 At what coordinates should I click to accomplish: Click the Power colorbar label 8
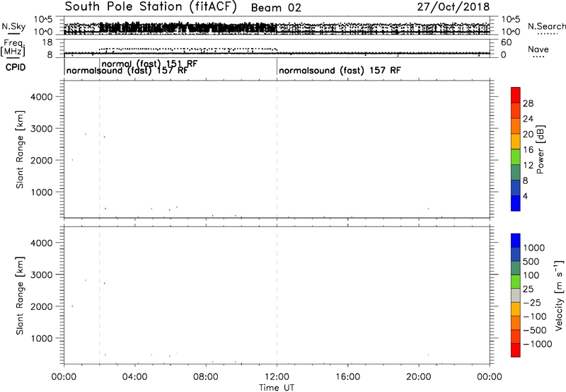(x=525, y=180)
